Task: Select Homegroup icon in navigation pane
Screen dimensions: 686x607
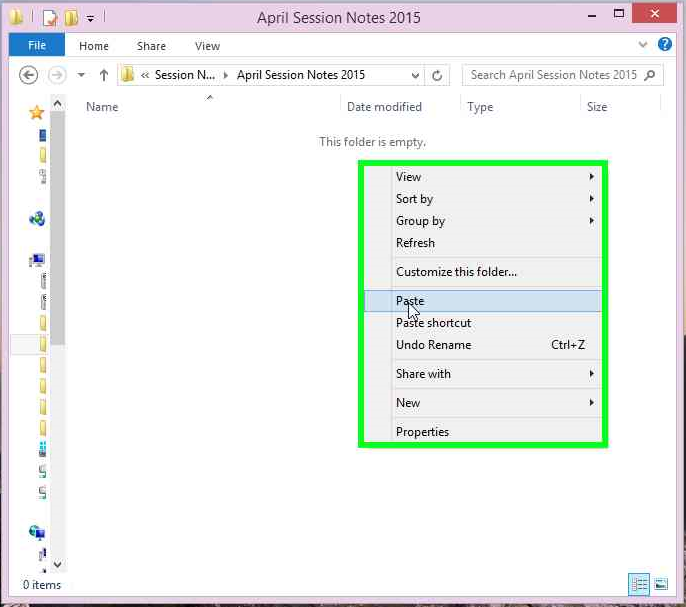Action: [x=37, y=218]
